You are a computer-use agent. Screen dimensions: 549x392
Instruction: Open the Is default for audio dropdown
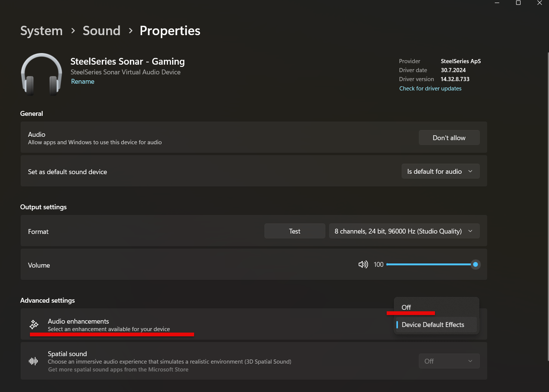pos(441,171)
